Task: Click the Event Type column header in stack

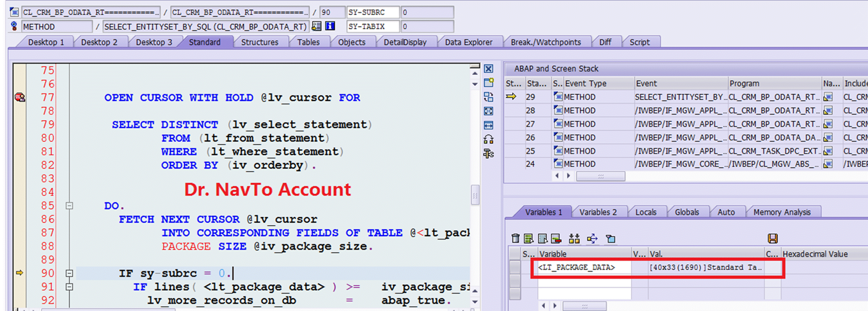Action: click(599, 84)
